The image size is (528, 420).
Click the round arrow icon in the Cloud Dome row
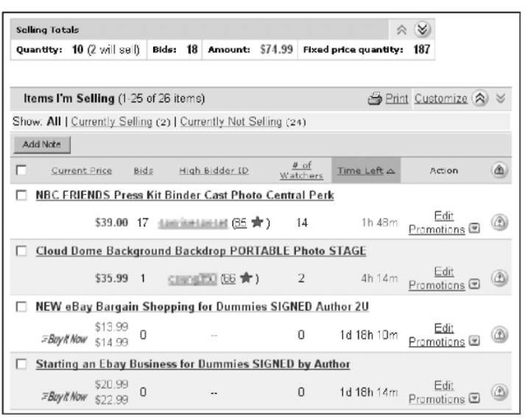(x=499, y=278)
